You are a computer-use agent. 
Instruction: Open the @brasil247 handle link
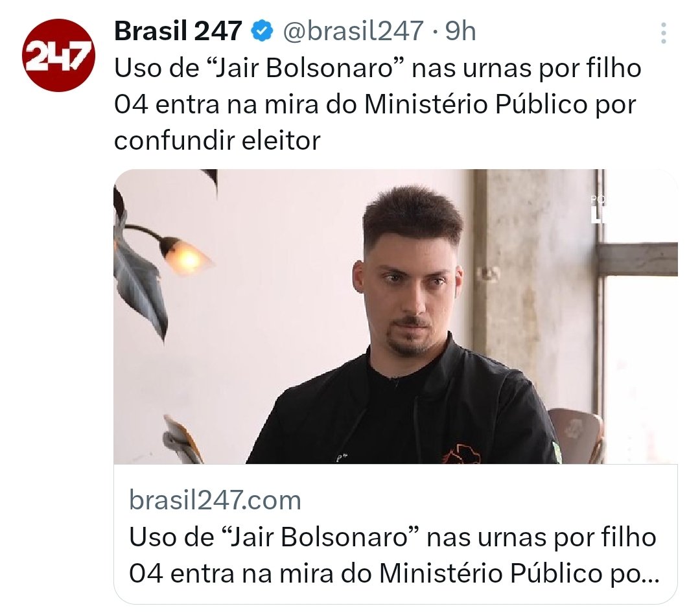tap(353, 31)
